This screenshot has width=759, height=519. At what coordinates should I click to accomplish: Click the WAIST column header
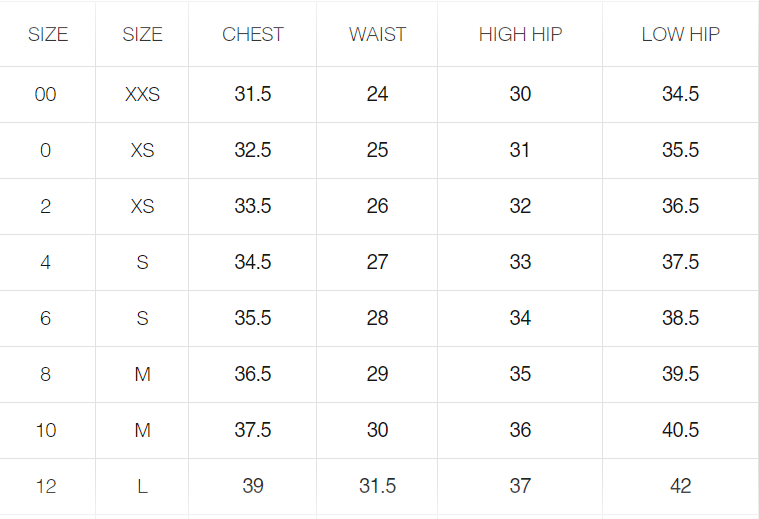click(x=377, y=34)
